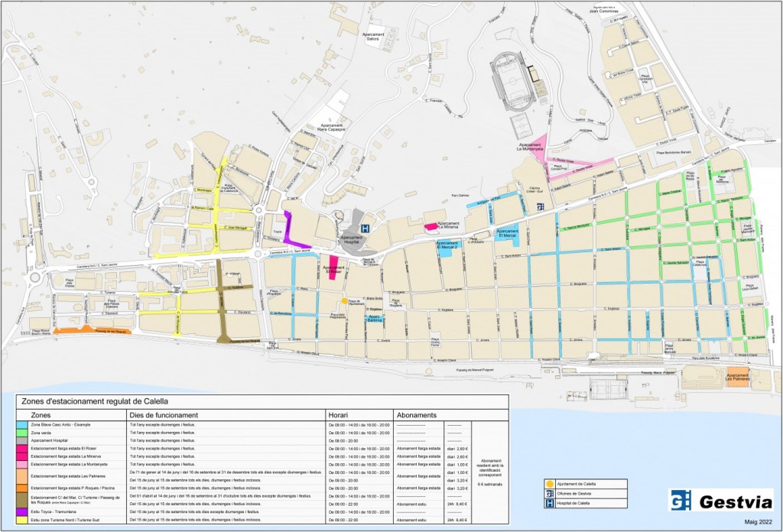This screenshot has height=532, width=783.
Task: Click the orange 'Les Palmeres' swatch
Action: pos(21,475)
